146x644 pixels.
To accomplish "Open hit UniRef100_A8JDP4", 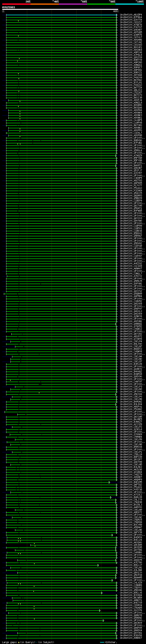I will (131, 15).
